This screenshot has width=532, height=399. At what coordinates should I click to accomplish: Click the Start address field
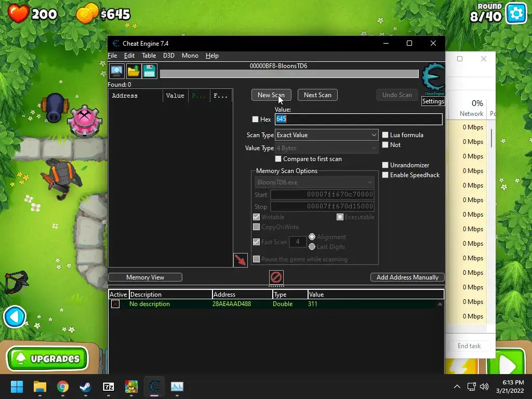(x=322, y=194)
